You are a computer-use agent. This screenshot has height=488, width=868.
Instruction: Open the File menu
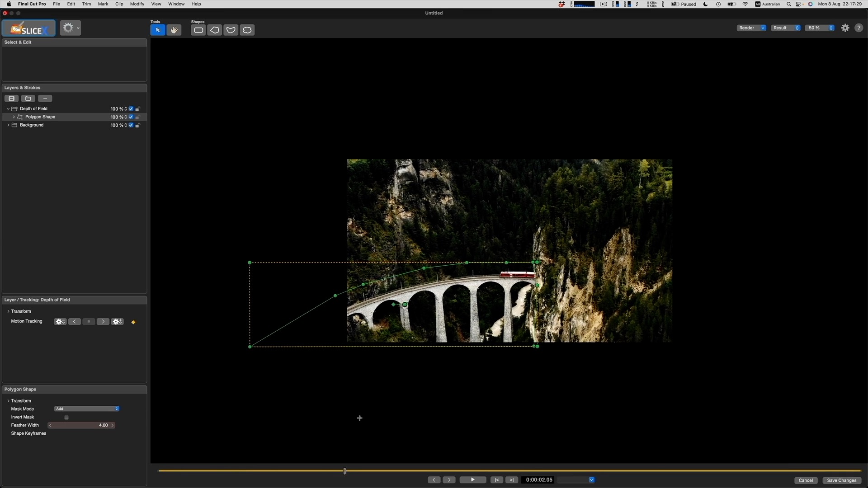coord(57,4)
